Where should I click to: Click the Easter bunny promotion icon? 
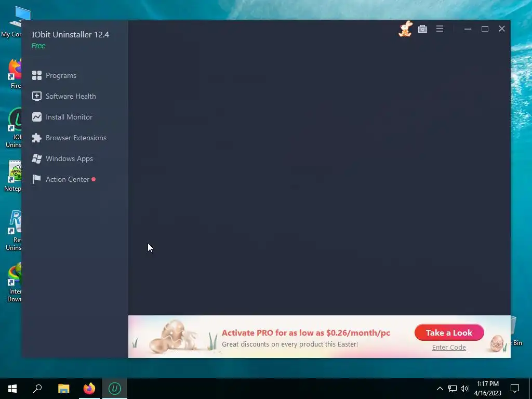[405, 29]
